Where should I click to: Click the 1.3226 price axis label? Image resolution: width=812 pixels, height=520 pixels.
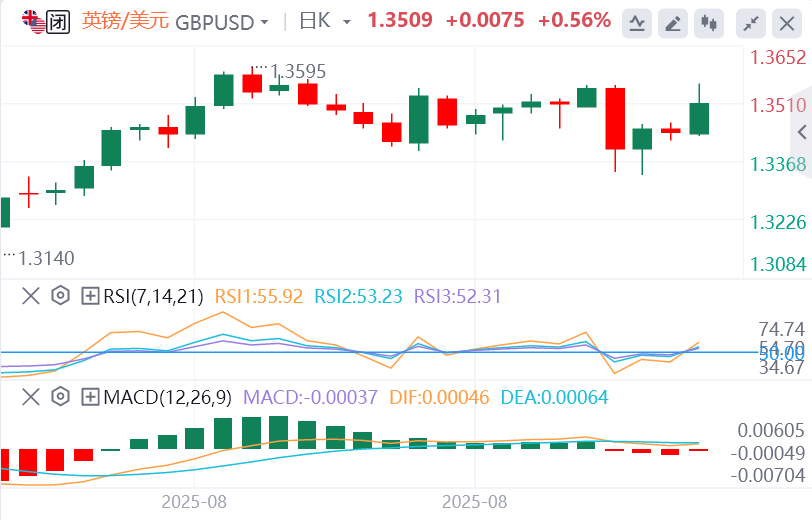778,222
